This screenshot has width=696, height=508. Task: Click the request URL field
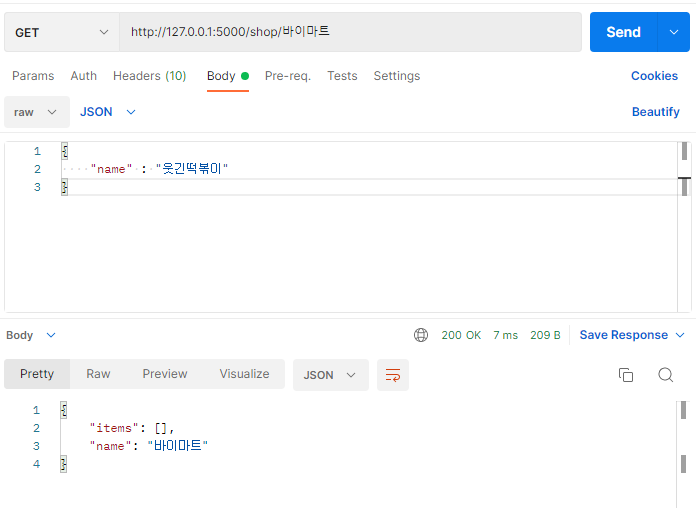pyautogui.click(x=350, y=32)
